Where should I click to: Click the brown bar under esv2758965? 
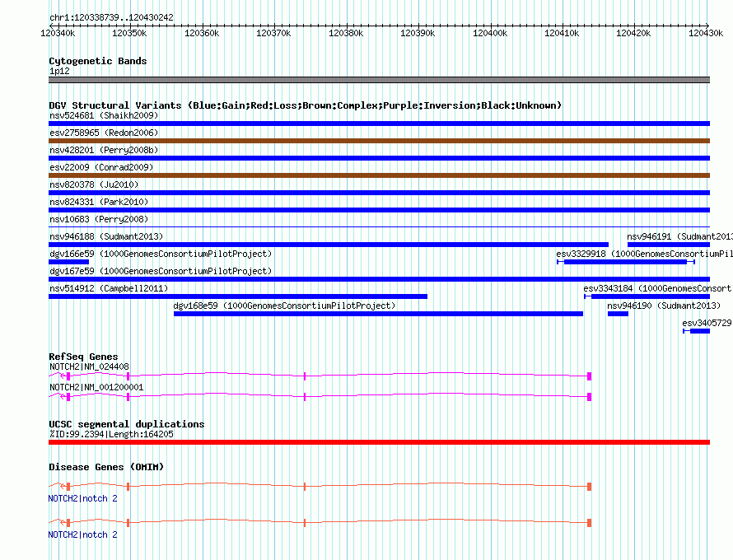pos(379,141)
